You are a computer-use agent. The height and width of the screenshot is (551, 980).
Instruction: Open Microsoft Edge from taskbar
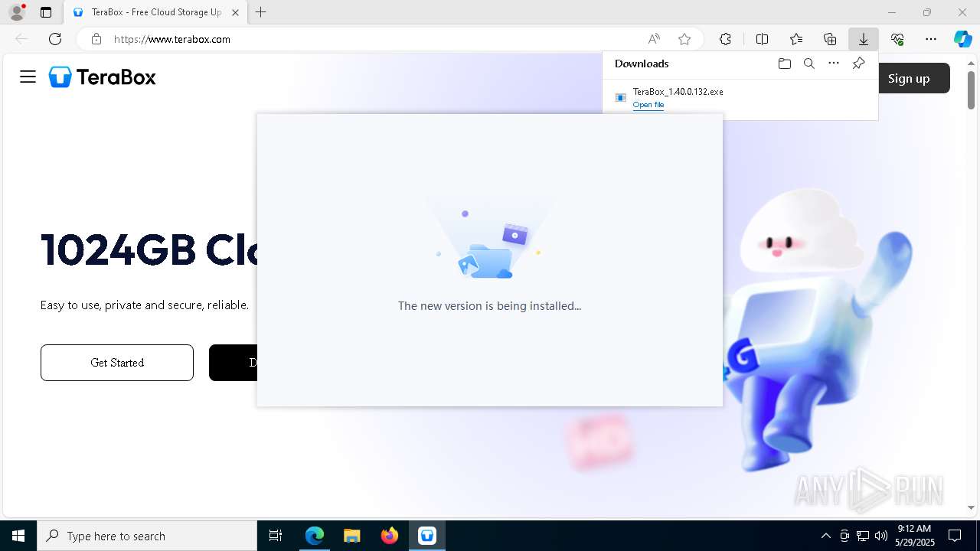click(315, 536)
